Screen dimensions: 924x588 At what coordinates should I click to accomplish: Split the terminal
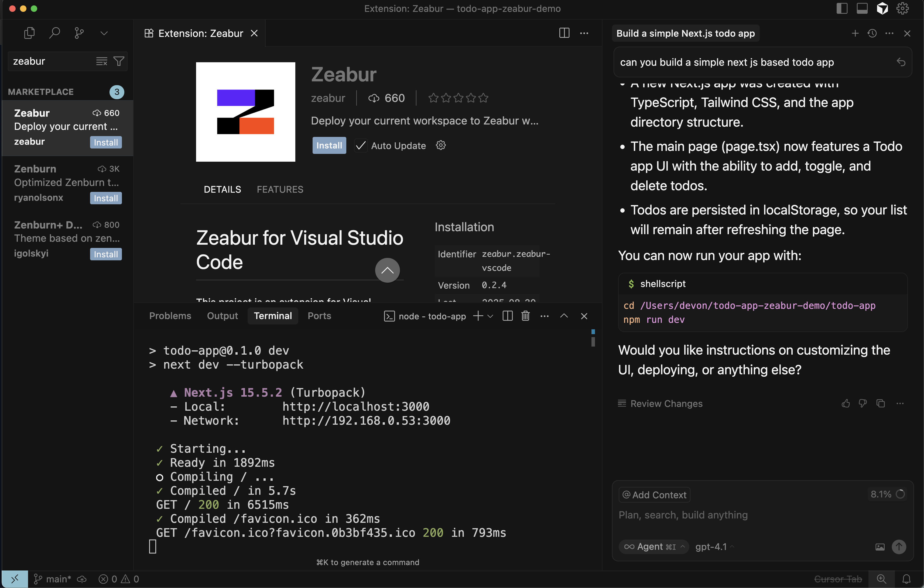coord(507,316)
